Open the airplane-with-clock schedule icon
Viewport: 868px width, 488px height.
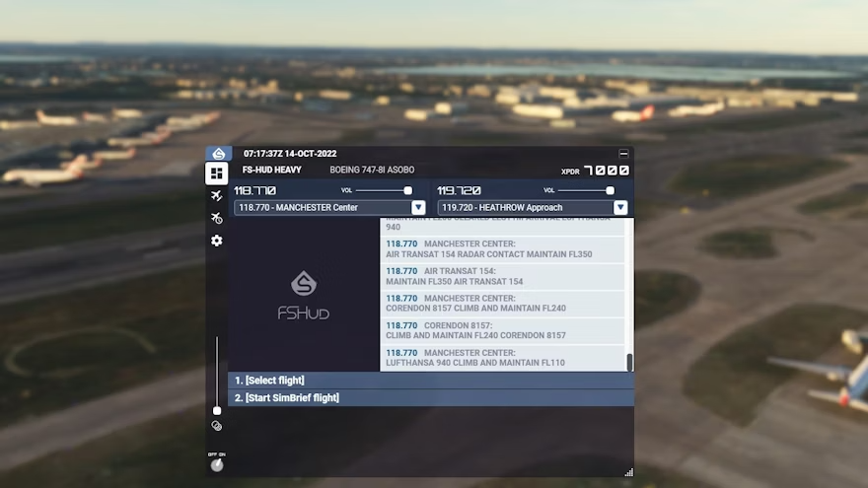pyautogui.click(x=216, y=218)
